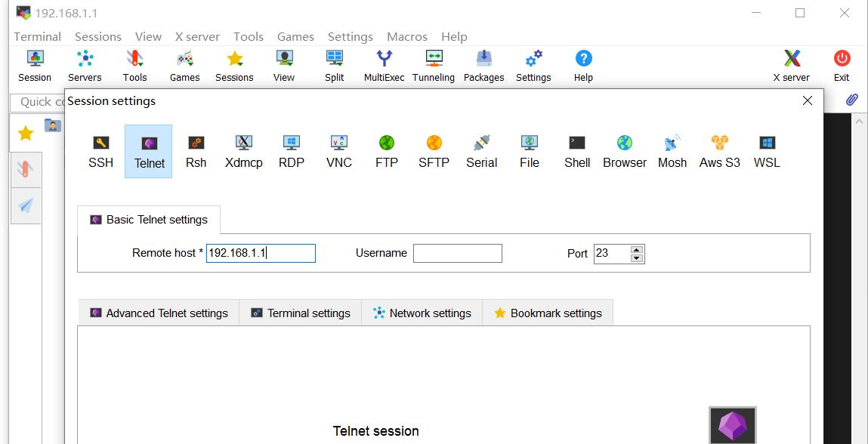This screenshot has height=444, width=868.
Task: Click the Exit power icon
Action: 842,66
